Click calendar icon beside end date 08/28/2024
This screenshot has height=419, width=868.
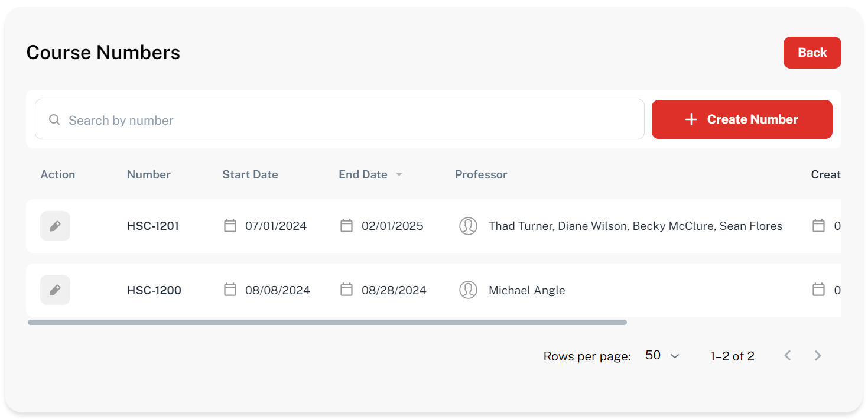pyautogui.click(x=346, y=290)
